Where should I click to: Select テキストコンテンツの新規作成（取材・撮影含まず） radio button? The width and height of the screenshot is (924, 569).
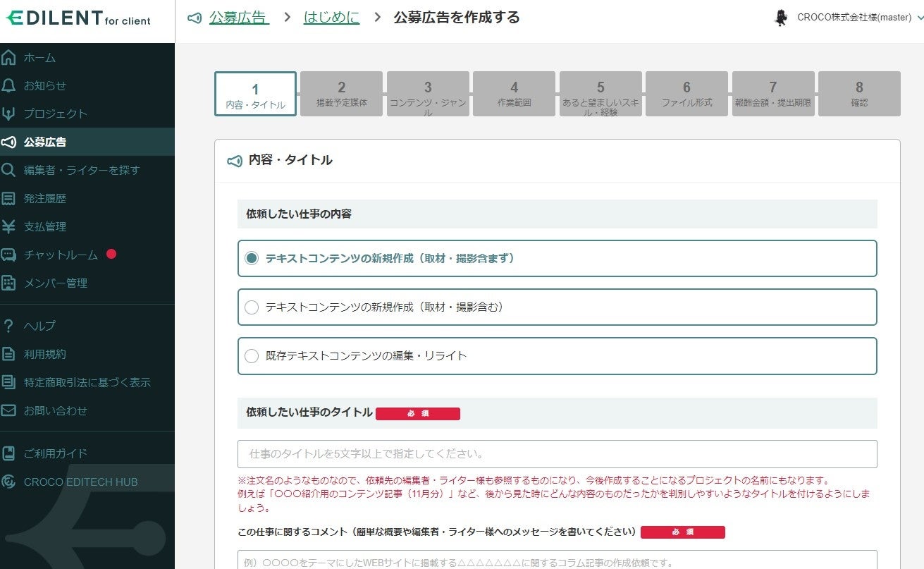[x=252, y=258]
